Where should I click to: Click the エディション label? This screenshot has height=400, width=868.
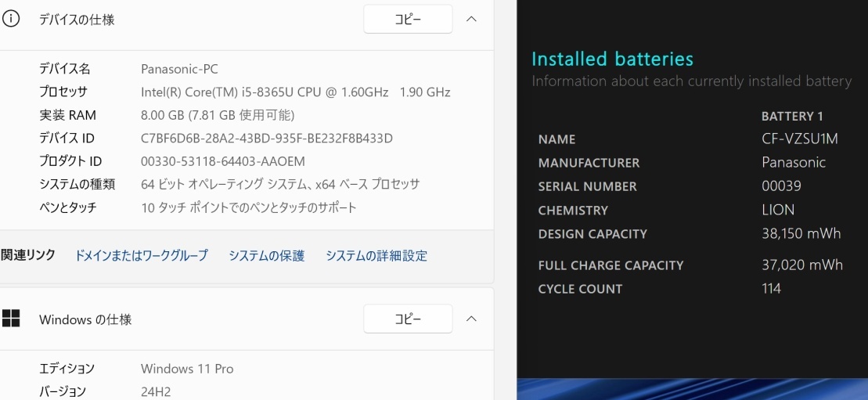pos(67,369)
